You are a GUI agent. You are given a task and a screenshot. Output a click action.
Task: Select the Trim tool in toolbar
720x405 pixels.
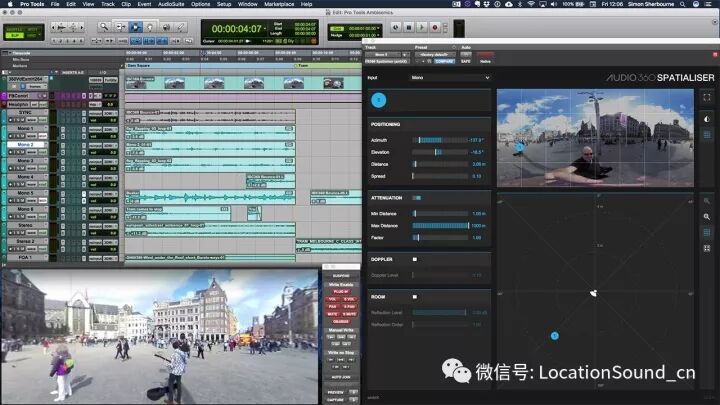120,27
